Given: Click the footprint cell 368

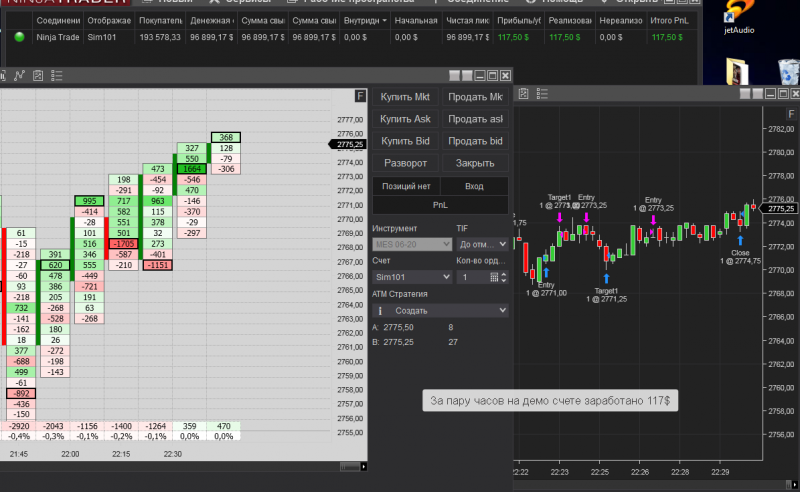Looking at the screenshot, I should (x=226, y=137).
